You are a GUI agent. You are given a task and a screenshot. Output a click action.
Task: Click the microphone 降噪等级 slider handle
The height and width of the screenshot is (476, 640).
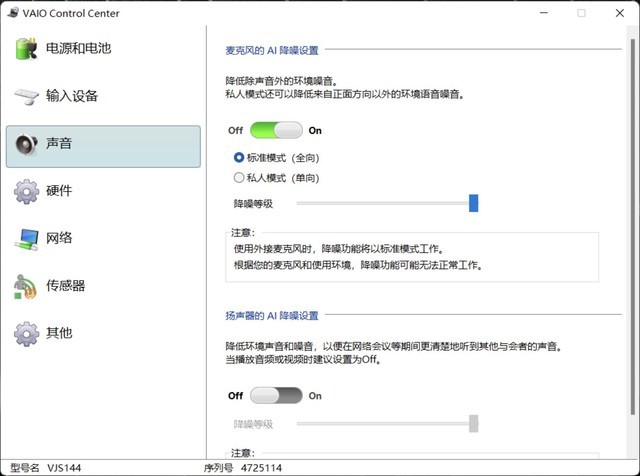pos(473,203)
